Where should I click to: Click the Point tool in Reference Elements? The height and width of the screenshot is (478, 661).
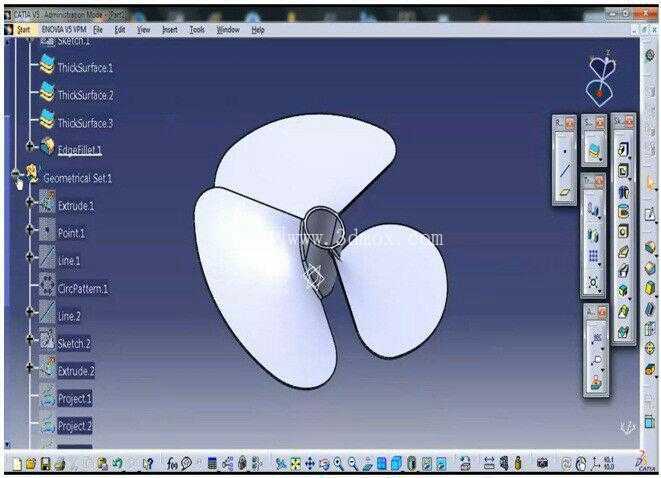[564, 150]
